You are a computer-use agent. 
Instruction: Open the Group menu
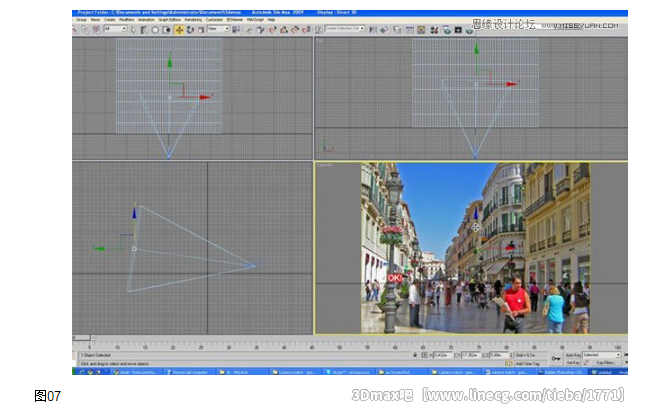click(81, 20)
